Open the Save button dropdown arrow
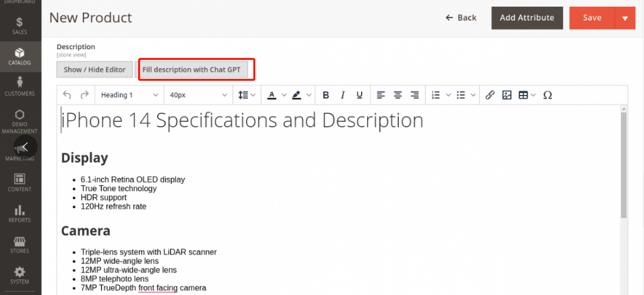Screen dimensions: 644x295 [626, 18]
